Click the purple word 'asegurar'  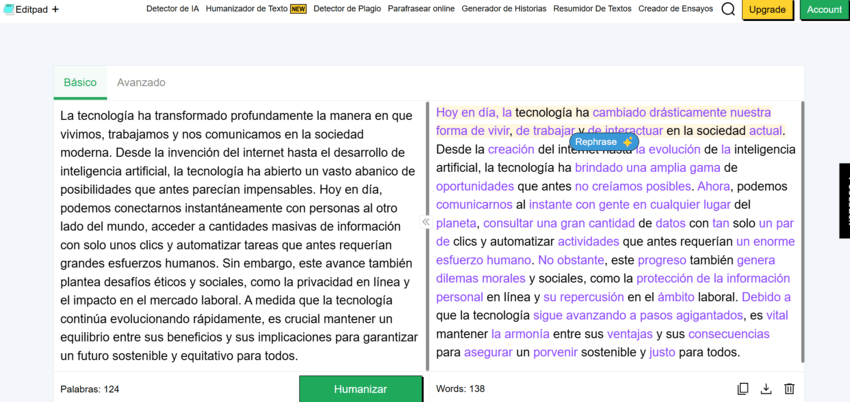(488, 352)
